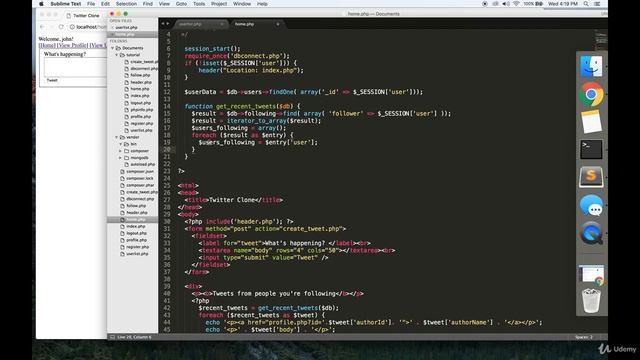Screen dimensions: 640x360
Task: Open the Selection menu
Action: pos(126,4)
